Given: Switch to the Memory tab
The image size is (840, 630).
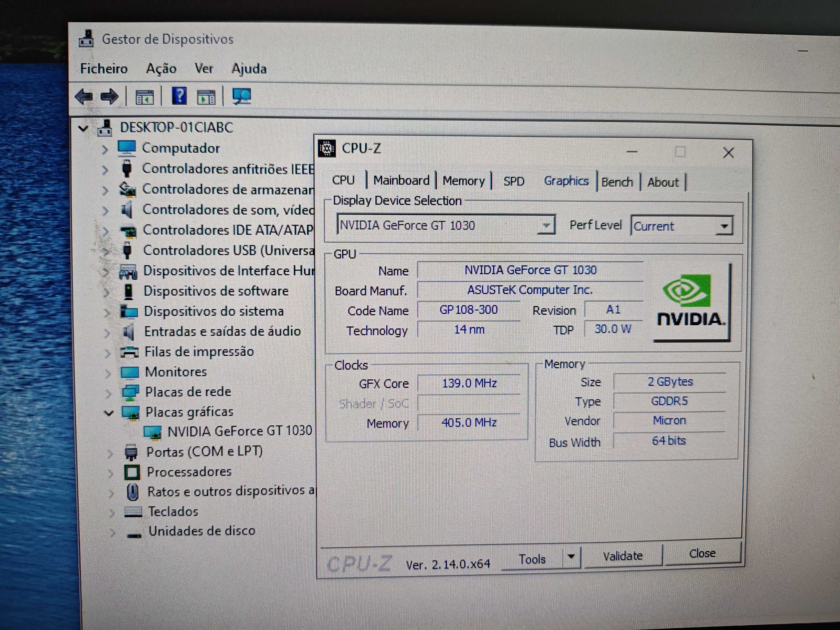Looking at the screenshot, I should point(464,181).
